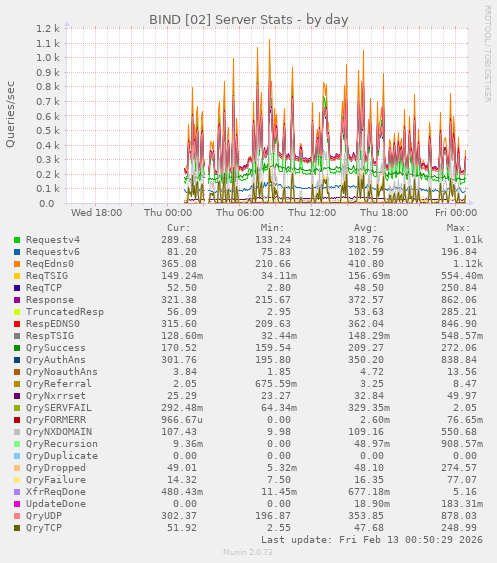The height and width of the screenshot is (563, 497).
Task: Click the olive-gold QryReferral legend swatch
Action: 17,384
